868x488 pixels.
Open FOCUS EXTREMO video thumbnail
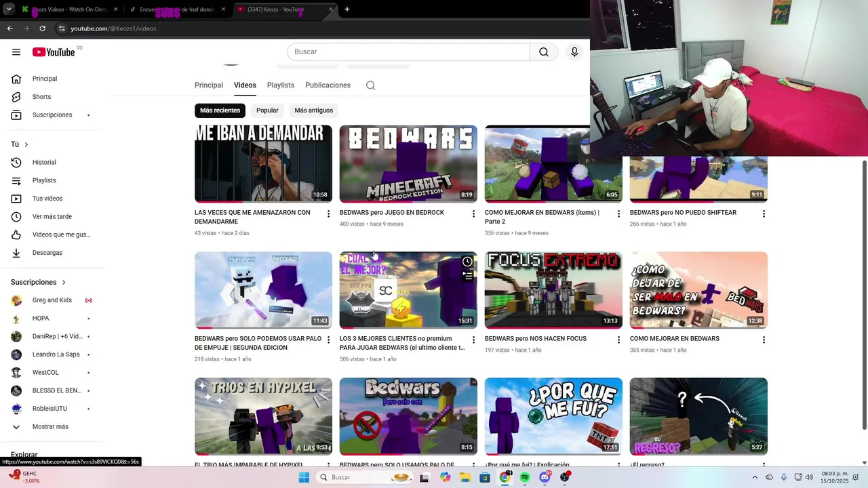(x=553, y=290)
